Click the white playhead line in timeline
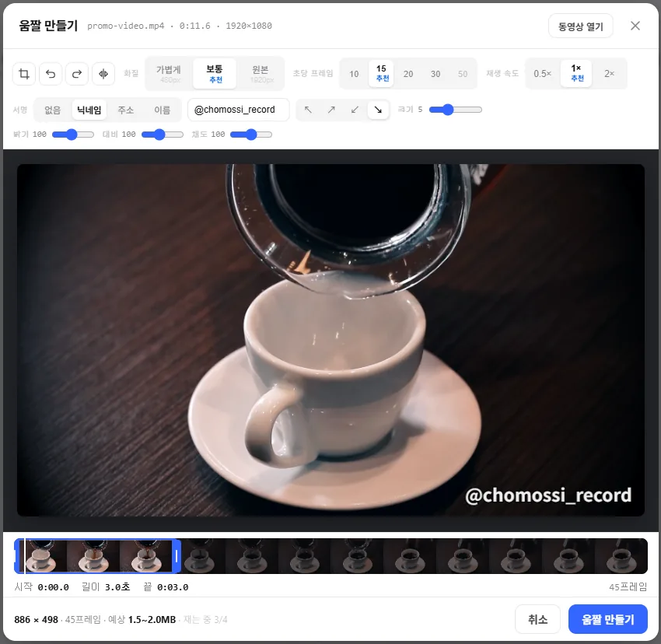661x644 pixels. pyautogui.click(x=25, y=556)
